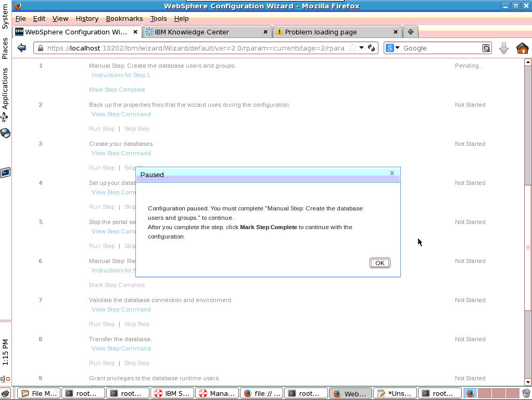
Task: Switch to the Problem loading page tab
Action: pos(337,32)
